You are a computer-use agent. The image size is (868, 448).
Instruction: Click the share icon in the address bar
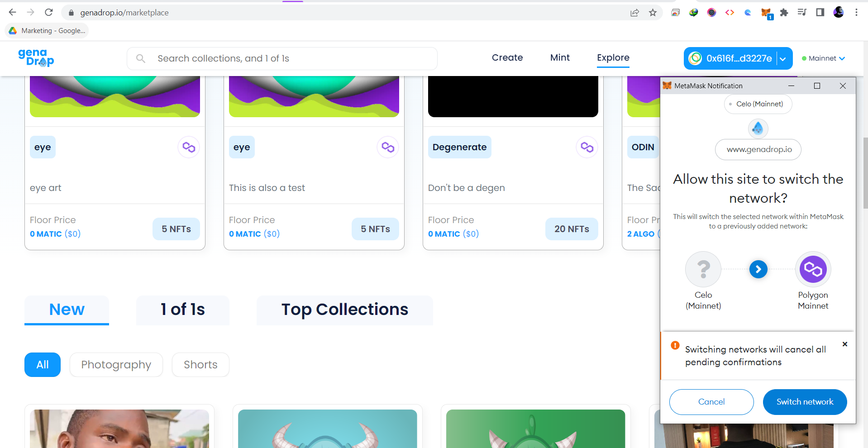[635, 12]
